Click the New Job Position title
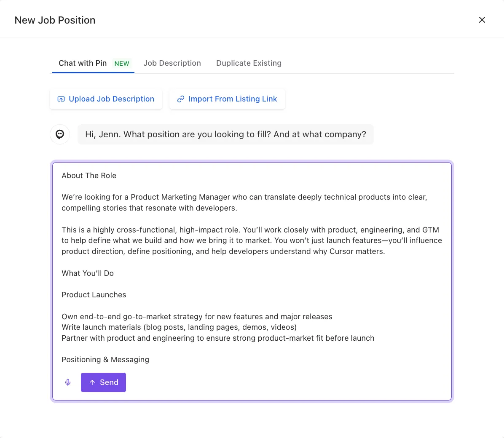This screenshot has width=504, height=438. [x=55, y=20]
